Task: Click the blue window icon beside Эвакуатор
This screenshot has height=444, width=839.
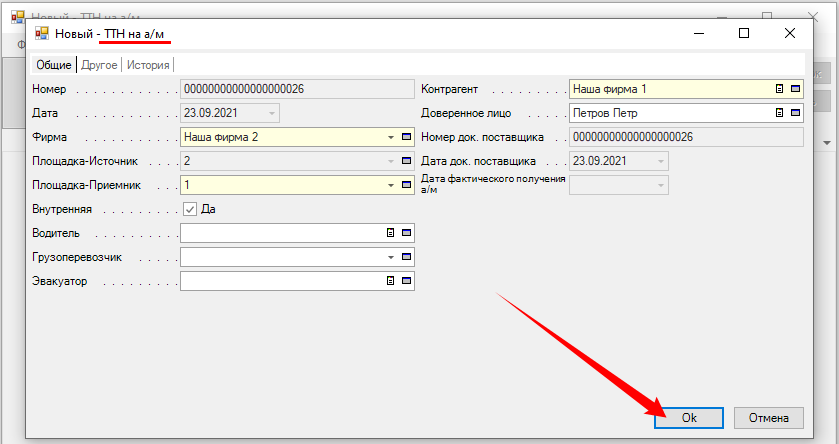Action: [407, 281]
